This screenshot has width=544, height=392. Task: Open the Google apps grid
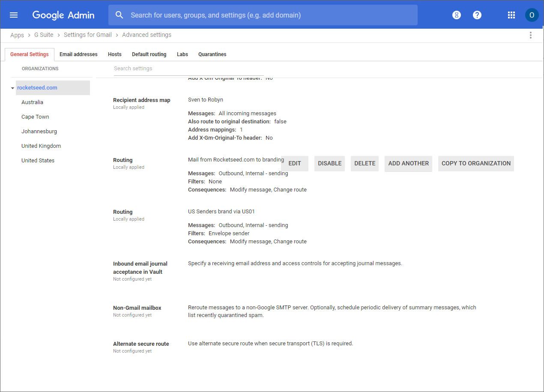(511, 15)
